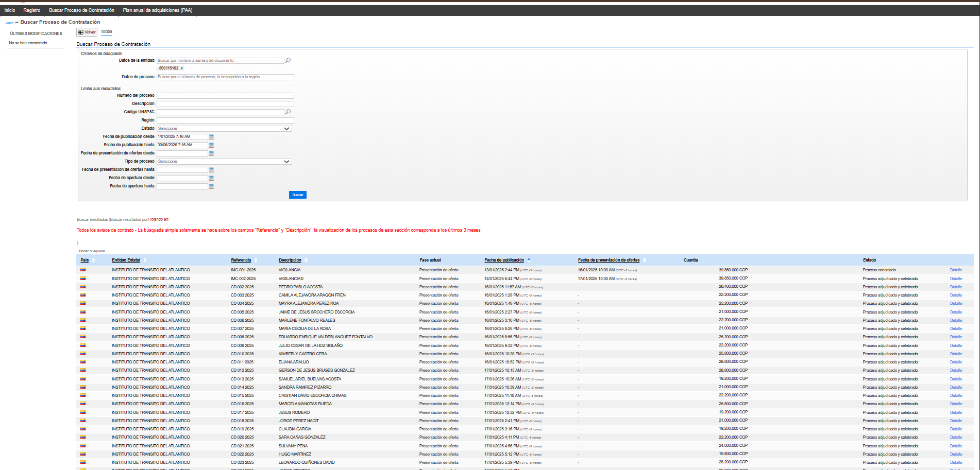Viewport: 980px width, 470px height.
Task: Click the Fecha de publicación desde date field
Action: (182, 137)
